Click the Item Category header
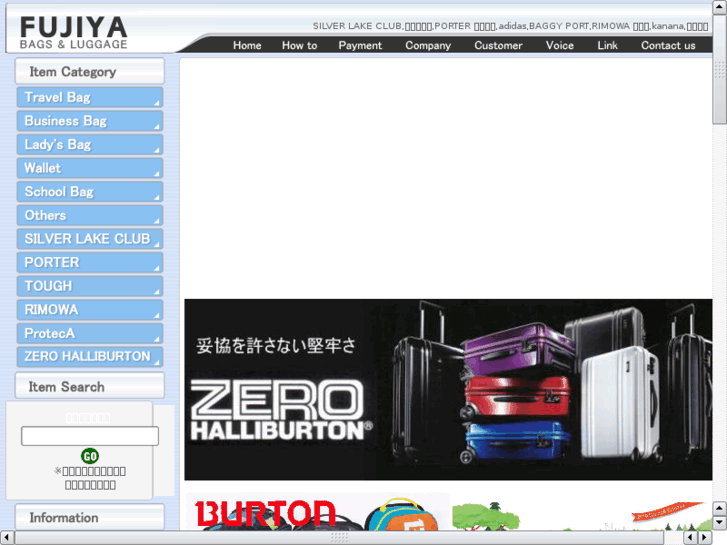 coord(90,71)
